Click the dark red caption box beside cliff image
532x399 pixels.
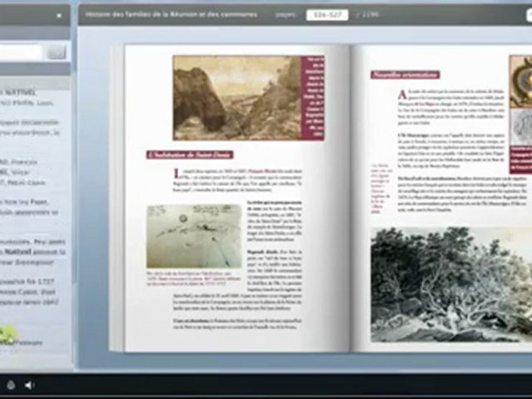point(313,98)
